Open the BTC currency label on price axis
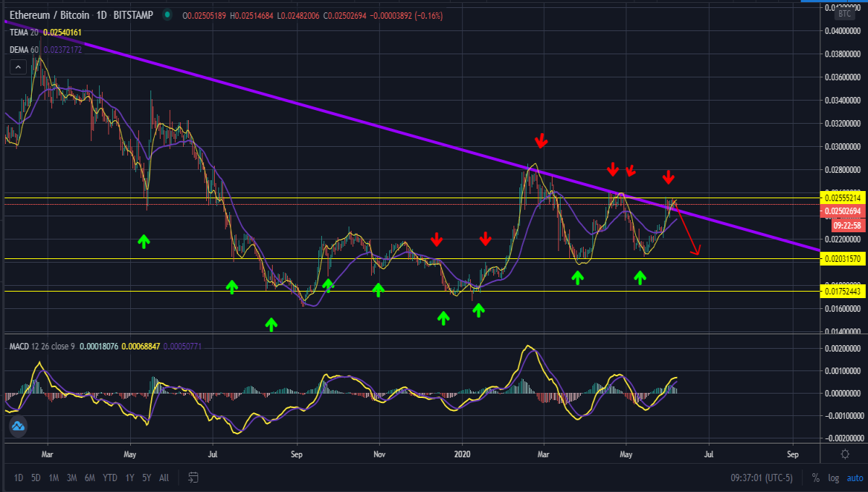The height and width of the screenshot is (492, 868). point(844,14)
